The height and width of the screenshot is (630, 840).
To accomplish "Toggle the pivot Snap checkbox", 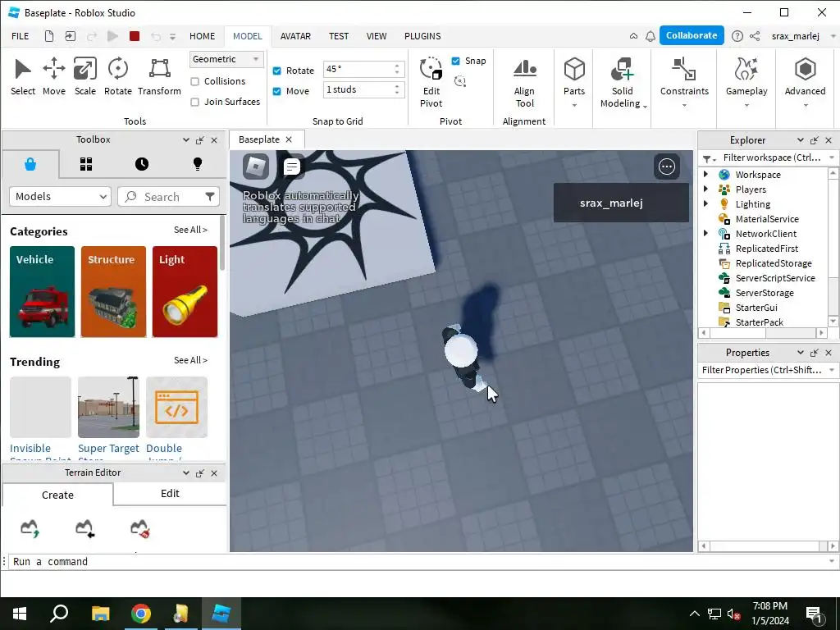I will [x=455, y=61].
